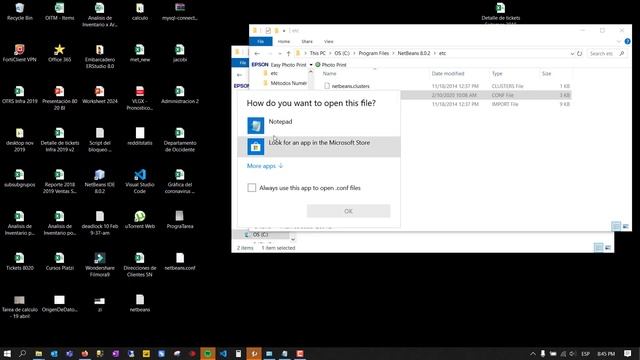Open Visual Studio Code desktop shortcut

[140, 181]
